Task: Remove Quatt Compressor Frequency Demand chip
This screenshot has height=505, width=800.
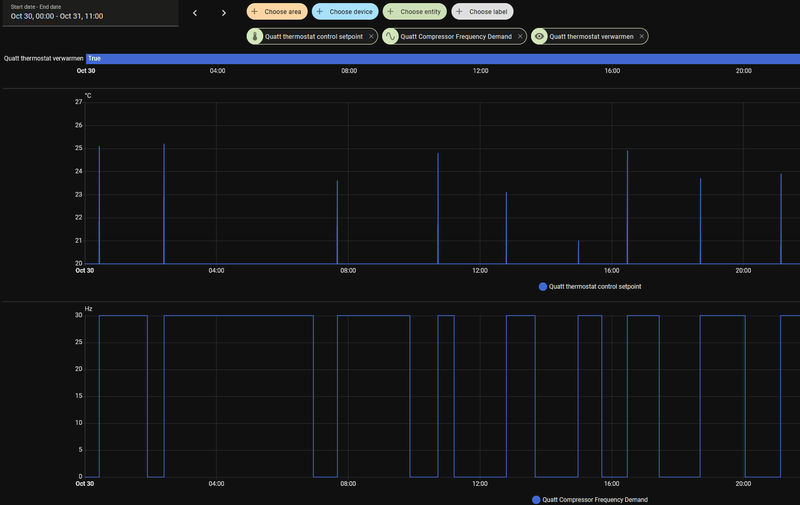Action: 520,36
